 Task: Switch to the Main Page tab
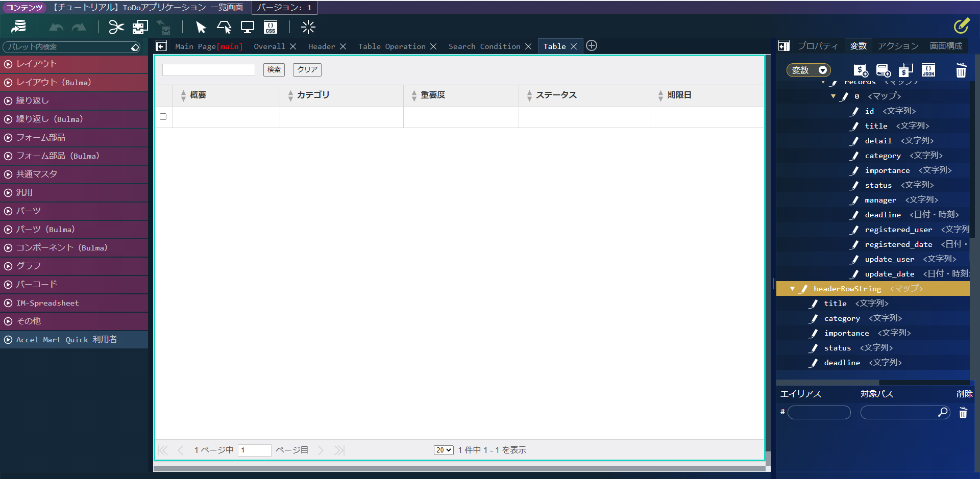point(208,46)
